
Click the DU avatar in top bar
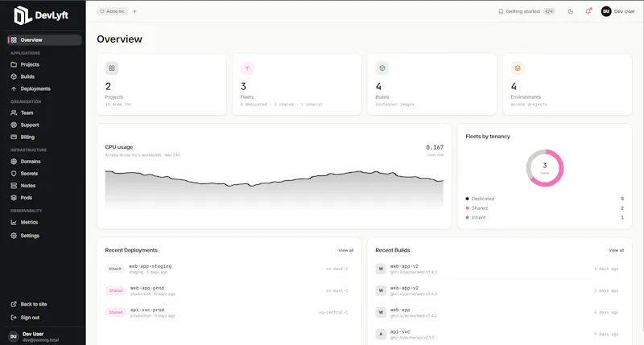point(606,11)
